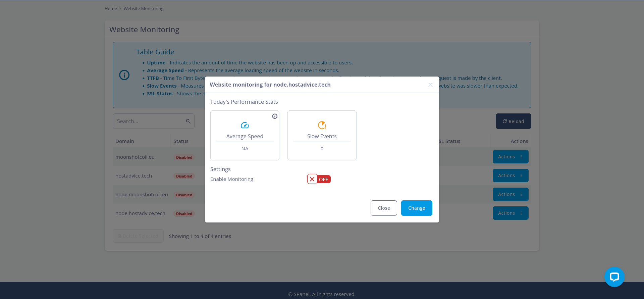Open Actions dropdown for node.hostadvice.tech

click(511, 213)
